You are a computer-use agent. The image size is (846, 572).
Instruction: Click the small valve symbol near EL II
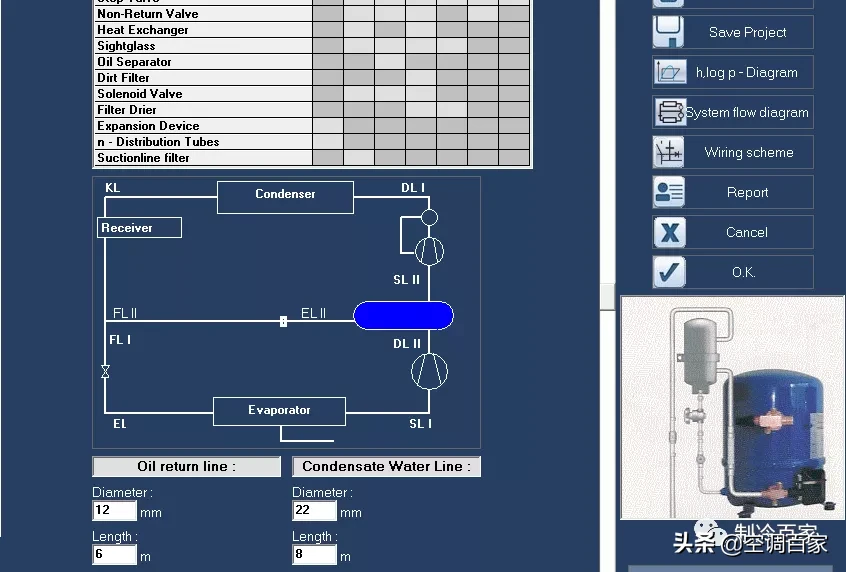pyautogui.click(x=283, y=321)
